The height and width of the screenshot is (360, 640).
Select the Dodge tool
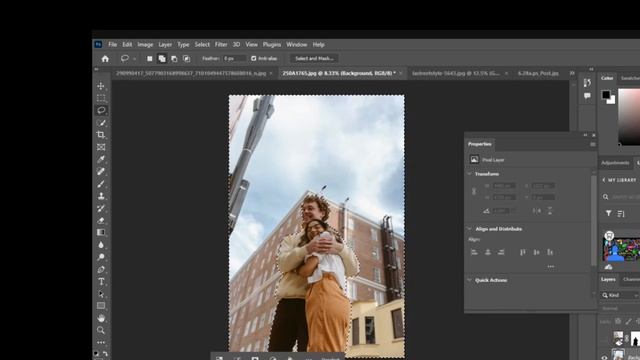(x=101, y=257)
